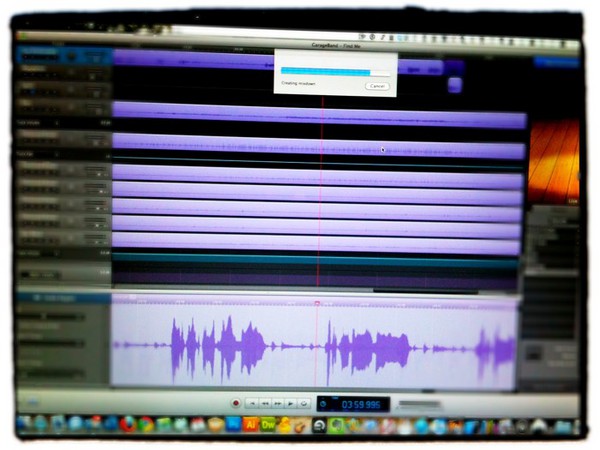Click the red playhead line in the arrange area
This screenshot has width=600, height=450.
[321, 191]
